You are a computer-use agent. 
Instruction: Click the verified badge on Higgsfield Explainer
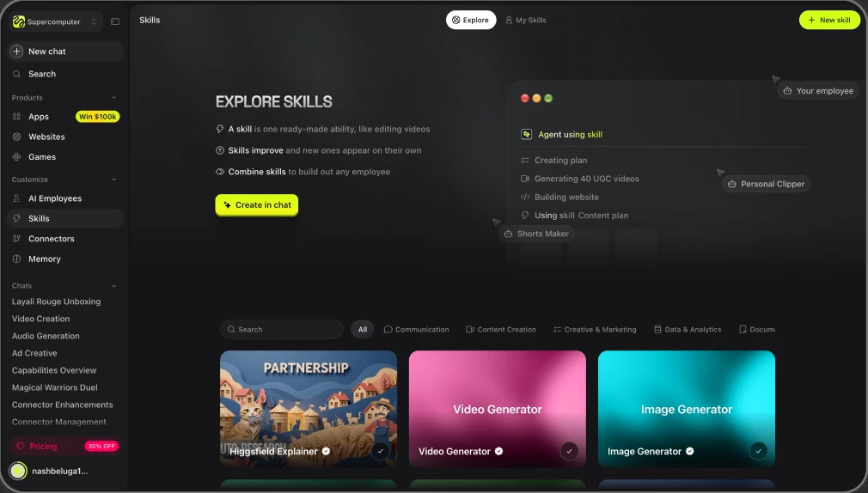[326, 452]
